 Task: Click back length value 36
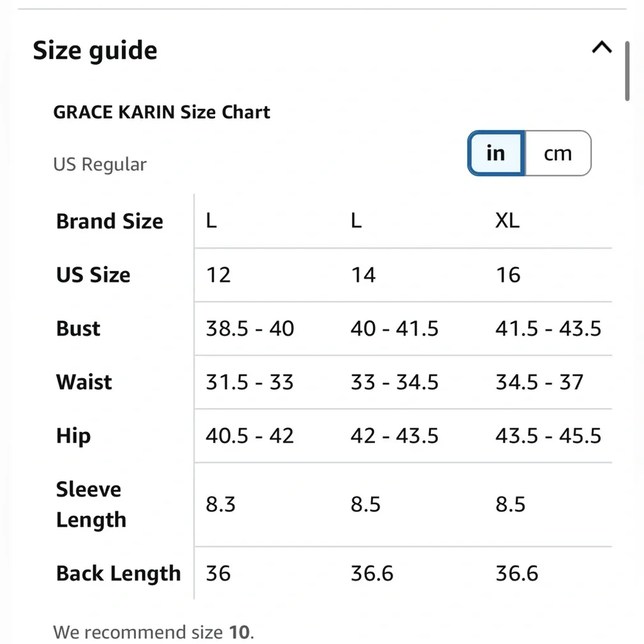tap(218, 573)
